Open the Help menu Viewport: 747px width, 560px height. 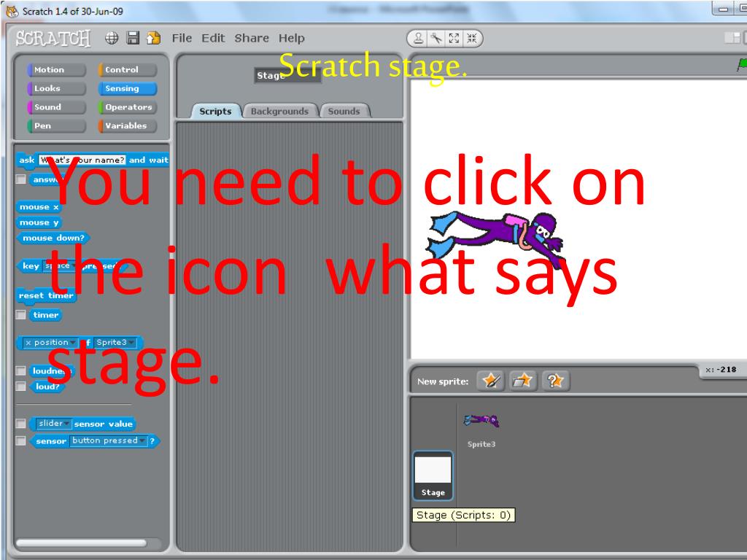tap(292, 38)
